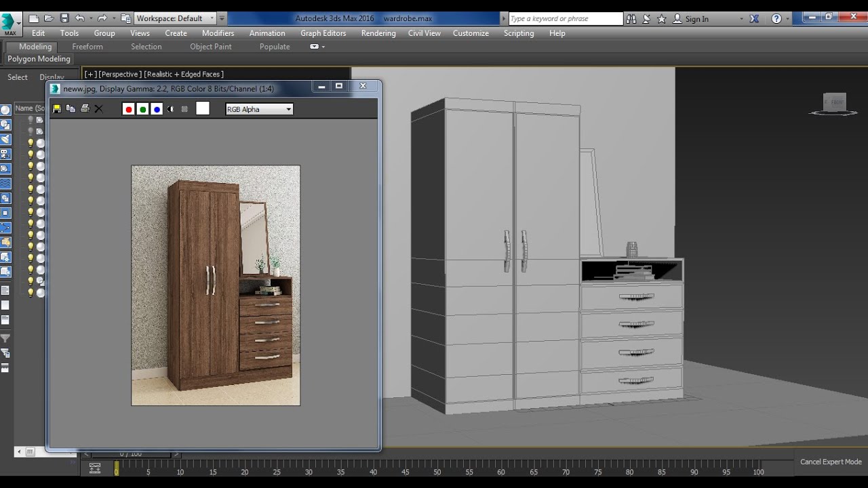
Task: Toggle monochrome display in image viewer
Action: pyautogui.click(x=184, y=109)
